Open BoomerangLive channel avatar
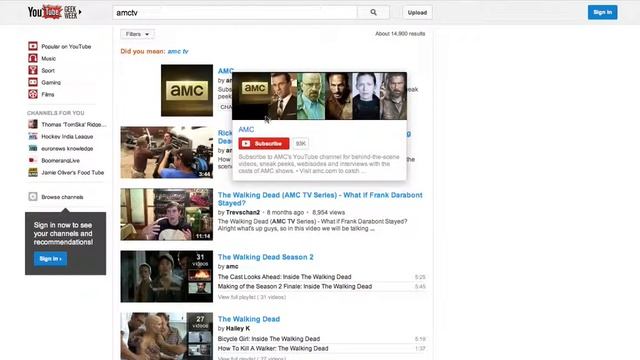 (33, 160)
